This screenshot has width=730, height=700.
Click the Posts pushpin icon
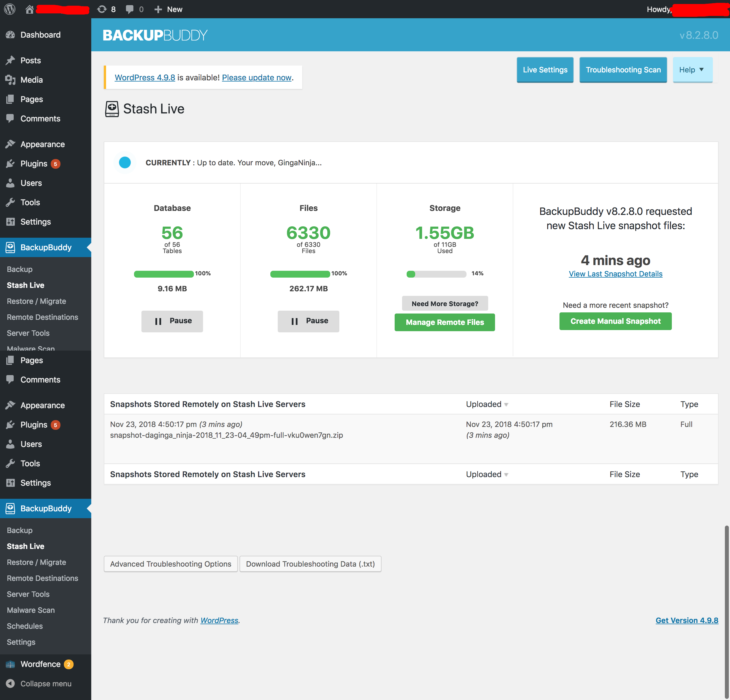tap(11, 60)
